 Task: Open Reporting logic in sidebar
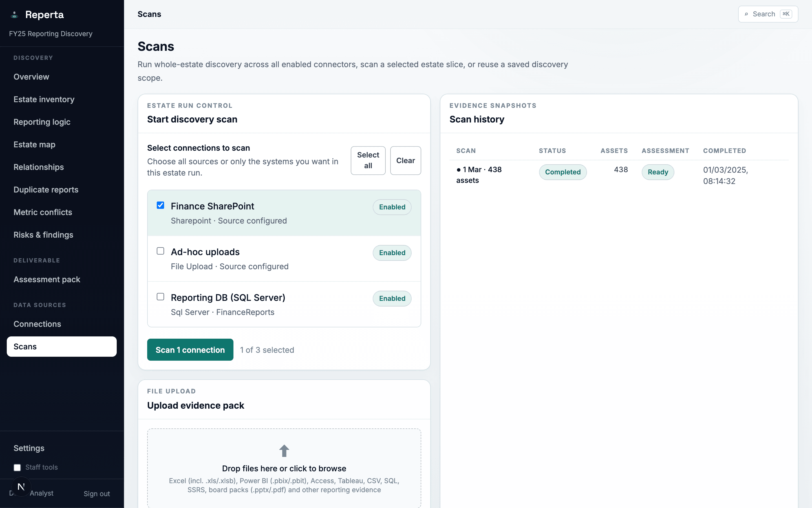[x=62, y=122]
